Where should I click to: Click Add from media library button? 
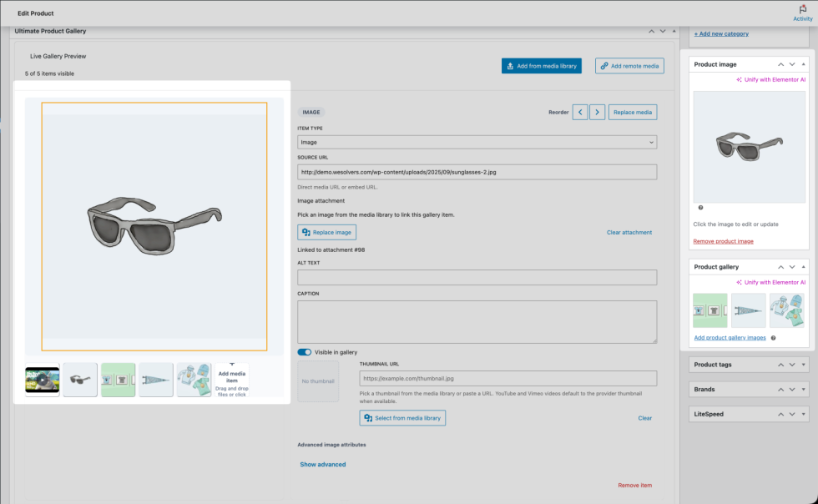pyautogui.click(x=542, y=66)
